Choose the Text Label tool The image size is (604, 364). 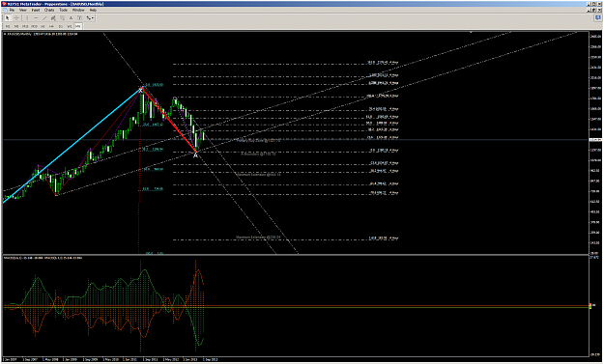click(80, 17)
